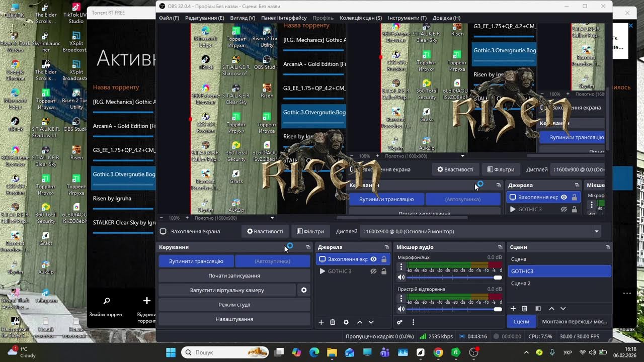Viewport: 644px width, 362px height.
Task: Zoom in preview with plus icon
Action: pyautogui.click(x=187, y=218)
